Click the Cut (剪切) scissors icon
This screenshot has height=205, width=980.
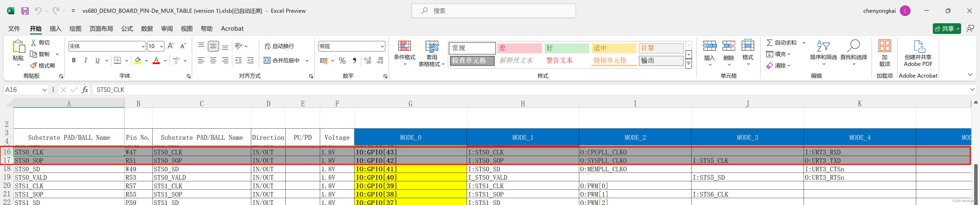pos(33,43)
